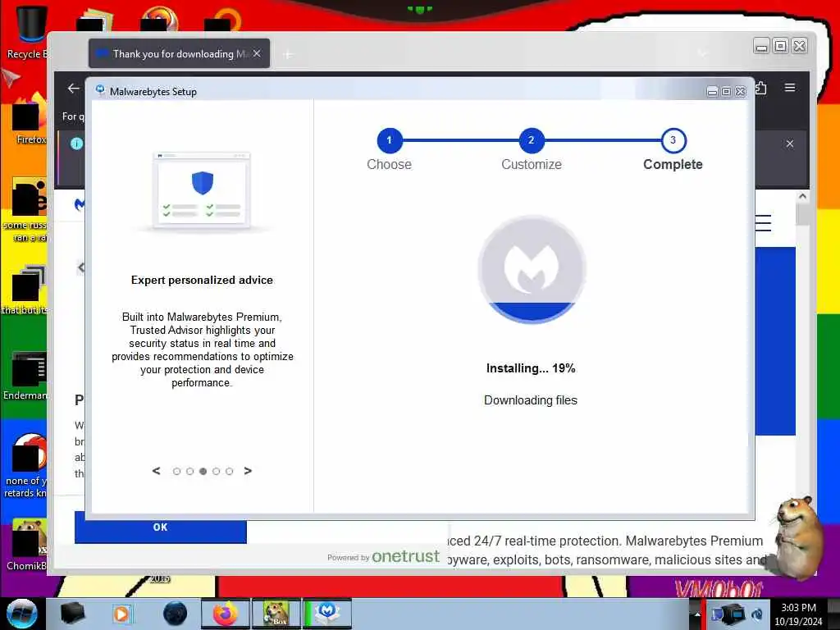Open Firefox from the taskbar
Viewport: 840px width, 630px height.
[x=226, y=614]
